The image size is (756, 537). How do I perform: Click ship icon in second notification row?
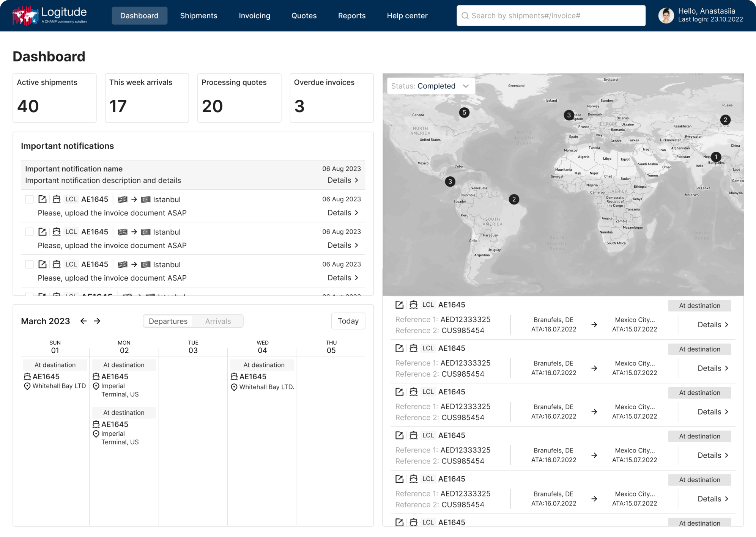57,232
